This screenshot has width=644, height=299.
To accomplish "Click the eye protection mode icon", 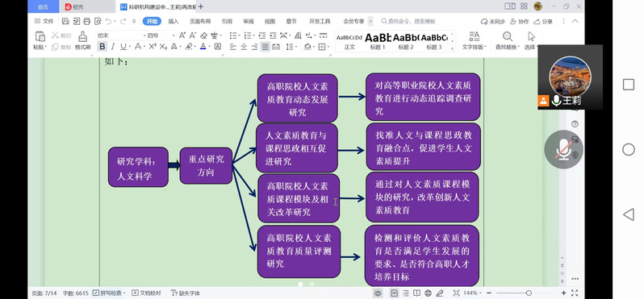I will coord(378,293).
